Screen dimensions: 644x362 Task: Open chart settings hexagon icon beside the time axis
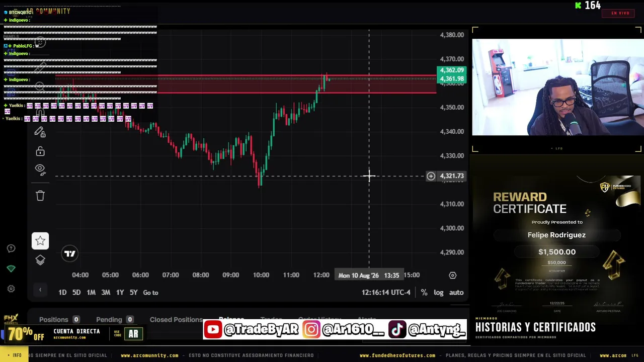453,275
